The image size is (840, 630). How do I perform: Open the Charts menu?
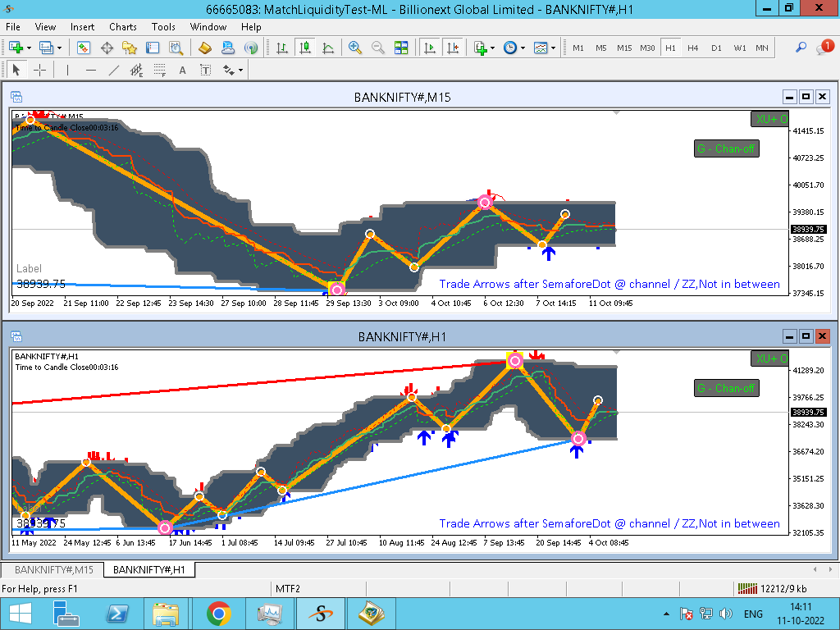[x=123, y=27]
